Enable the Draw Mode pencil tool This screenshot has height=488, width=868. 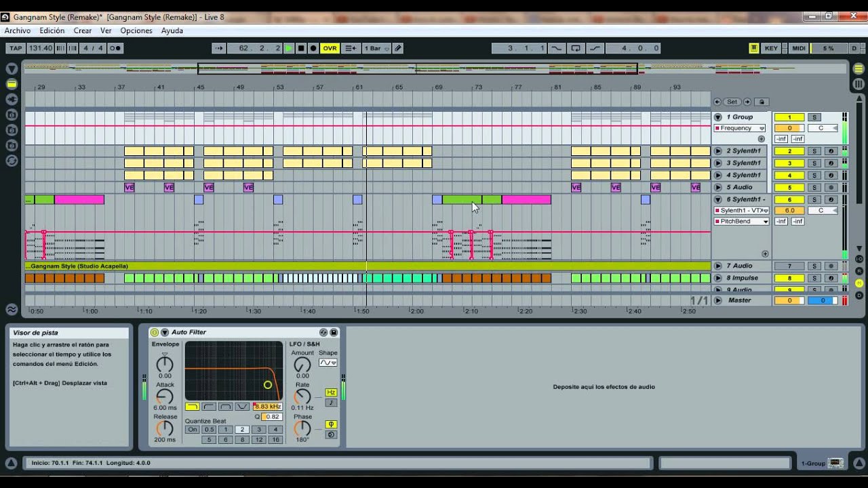(x=398, y=48)
